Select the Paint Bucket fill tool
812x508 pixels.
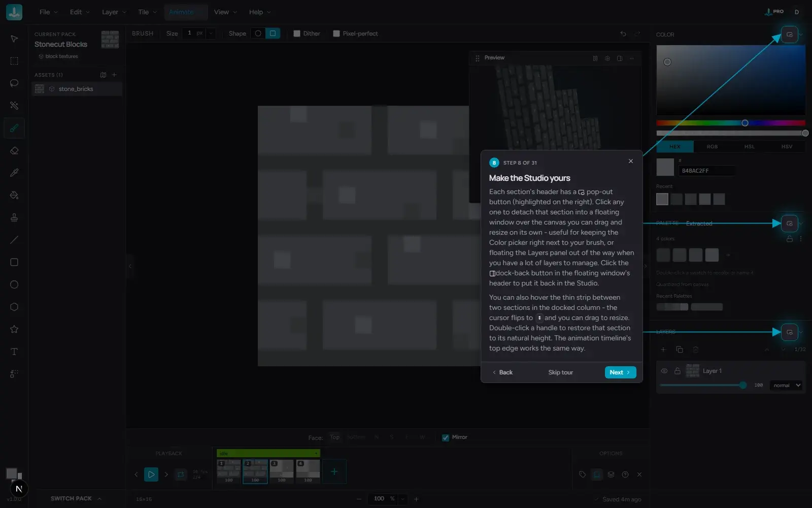[14, 195]
